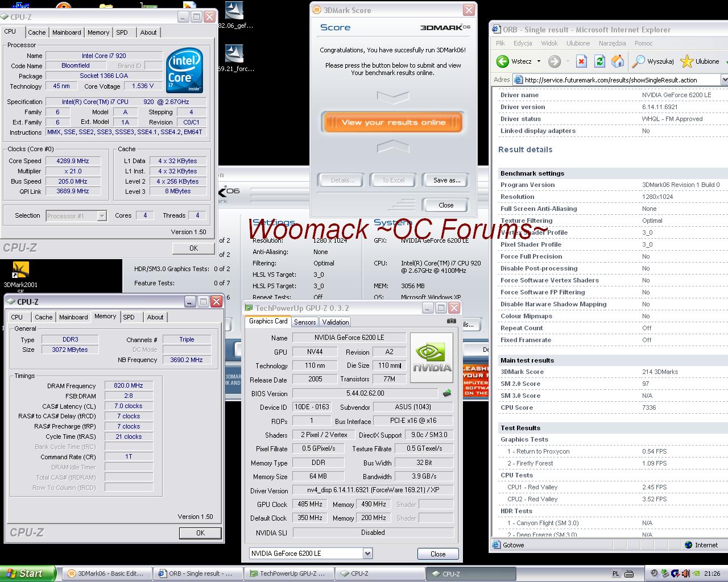Open Wyszukaj search with the magnifier icon
This screenshot has width=728, height=582.
coord(639,61)
